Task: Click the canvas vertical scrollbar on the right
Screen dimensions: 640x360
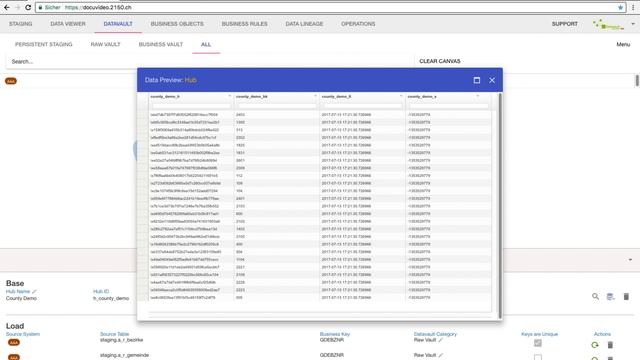Action: pos(637,80)
